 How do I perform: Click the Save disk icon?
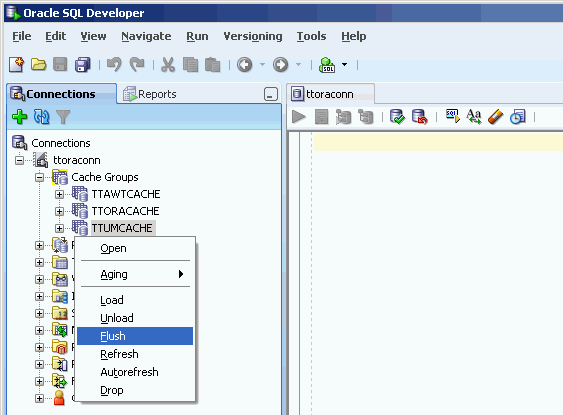coord(60,65)
